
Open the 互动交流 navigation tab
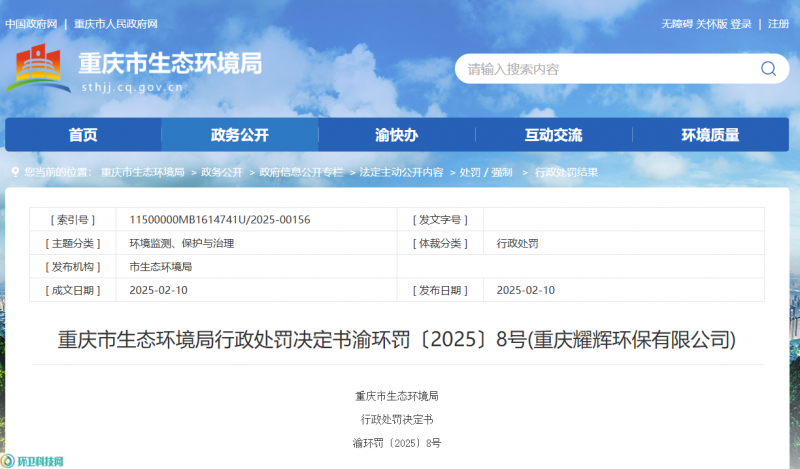(554, 135)
